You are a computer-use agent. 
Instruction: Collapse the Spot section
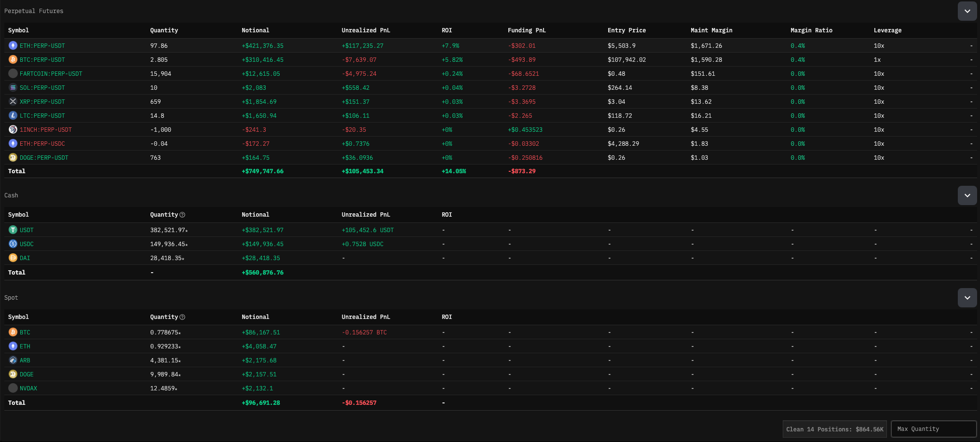967,298
